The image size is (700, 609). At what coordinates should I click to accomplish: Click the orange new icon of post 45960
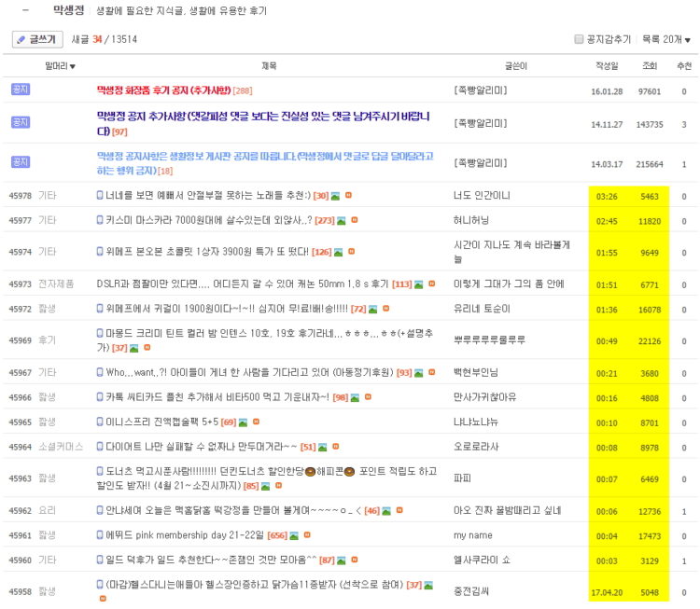[355, 559]
